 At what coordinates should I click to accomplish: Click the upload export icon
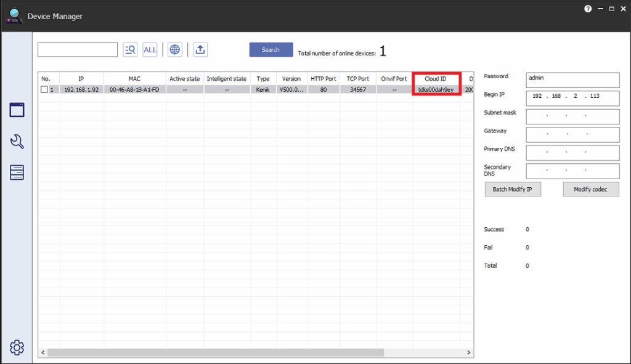point(200,50)
